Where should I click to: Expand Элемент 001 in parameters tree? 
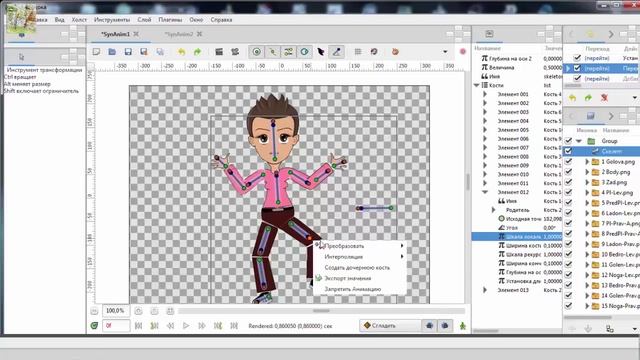pos(485,94)
